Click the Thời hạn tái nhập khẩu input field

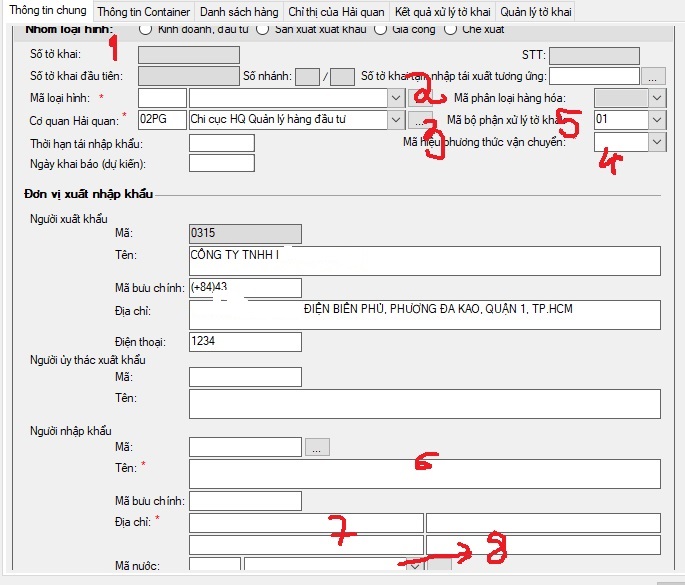point(221,143)
